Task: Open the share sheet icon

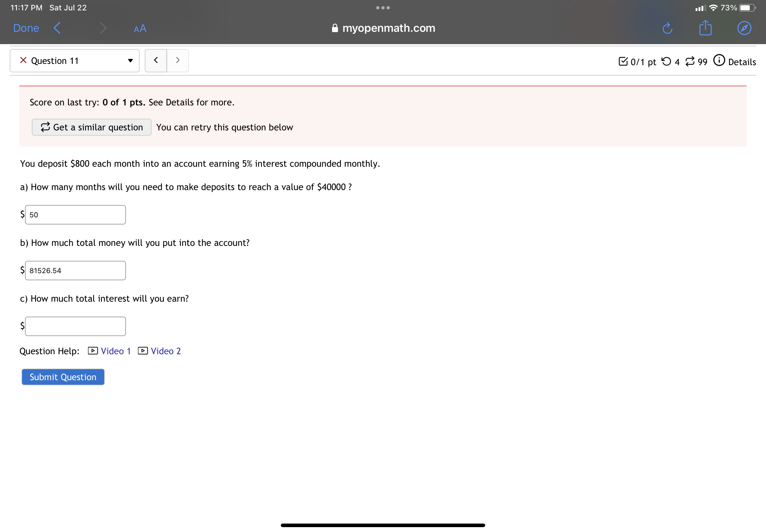Action: [x=705, y=28]
